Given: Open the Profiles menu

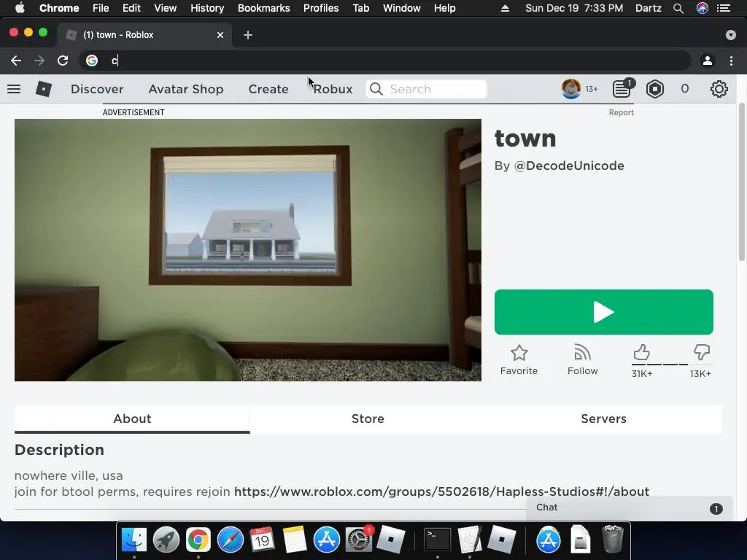Looking at the screenshot, I should pos(321,8).
